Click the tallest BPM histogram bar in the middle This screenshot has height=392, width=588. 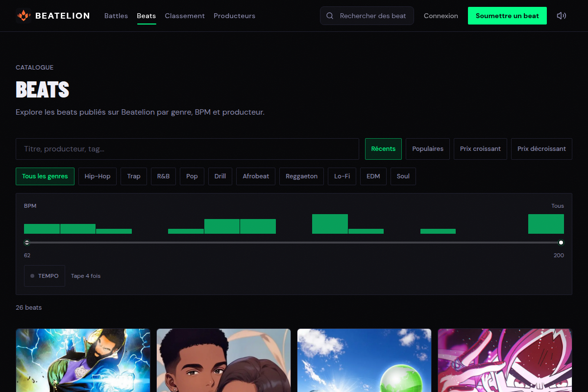330,224
